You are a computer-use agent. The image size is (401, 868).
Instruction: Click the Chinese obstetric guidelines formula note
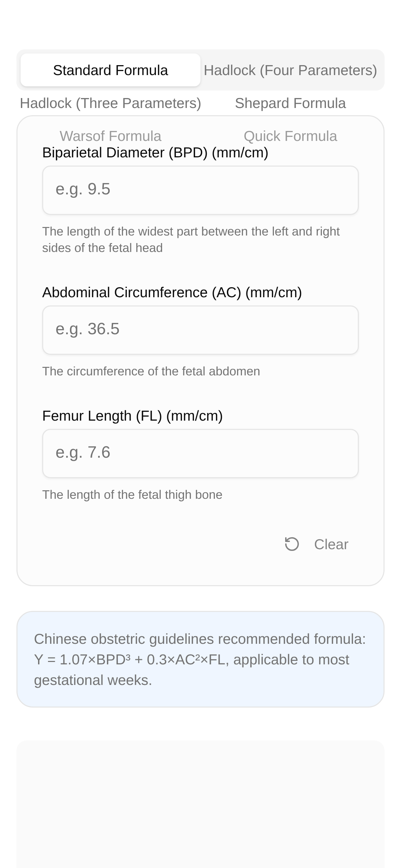pyautogui.click(x=200, y=639)
